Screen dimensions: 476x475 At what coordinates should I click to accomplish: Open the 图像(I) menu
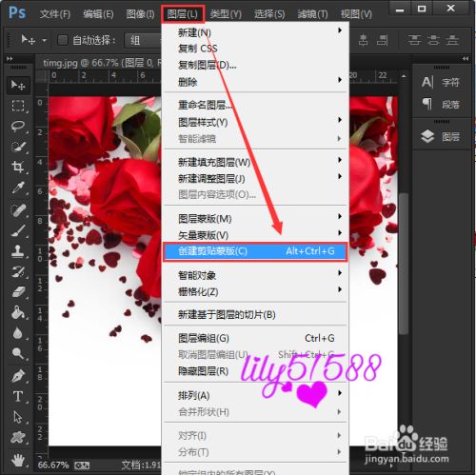140,14
